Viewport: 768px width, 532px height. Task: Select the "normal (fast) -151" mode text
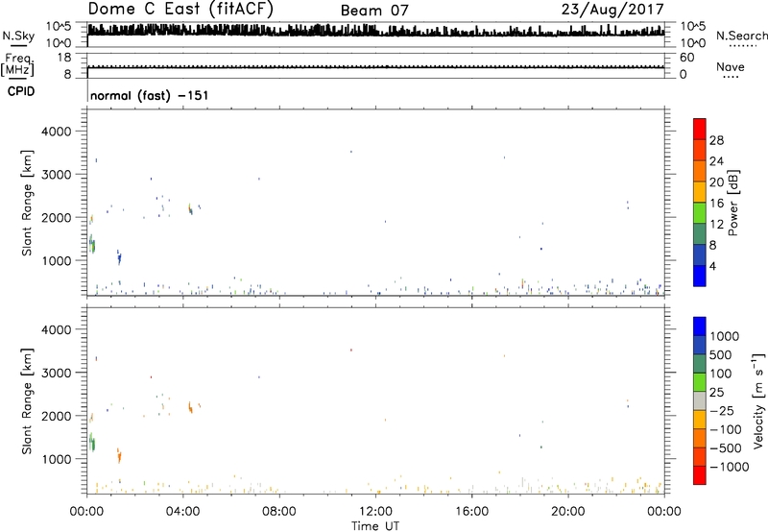tap(150, 95)
